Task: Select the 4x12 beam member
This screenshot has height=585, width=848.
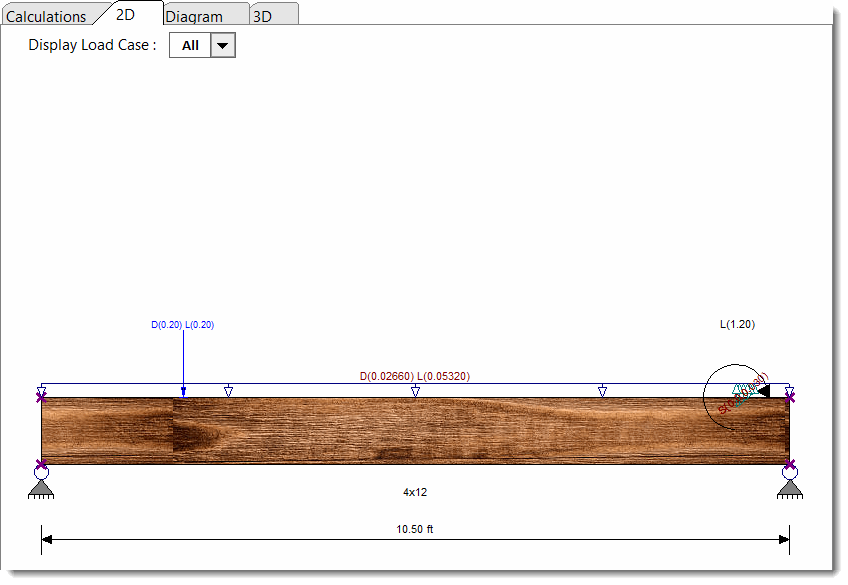Action: point(415,432)
